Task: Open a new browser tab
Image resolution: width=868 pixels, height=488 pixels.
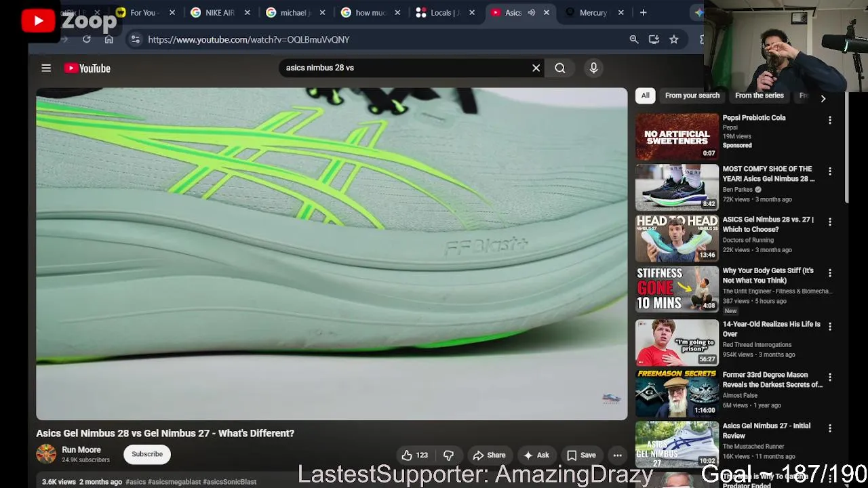Action: [643, 12]
